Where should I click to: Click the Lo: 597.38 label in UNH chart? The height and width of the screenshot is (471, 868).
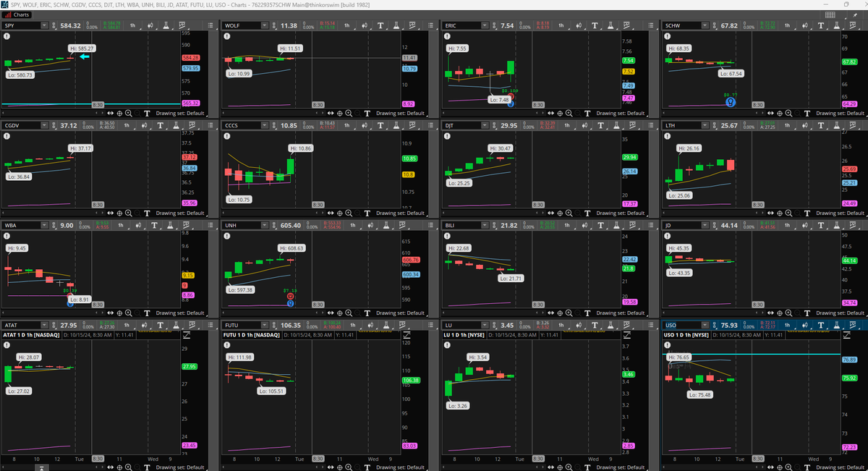click(x=241, y=289)
